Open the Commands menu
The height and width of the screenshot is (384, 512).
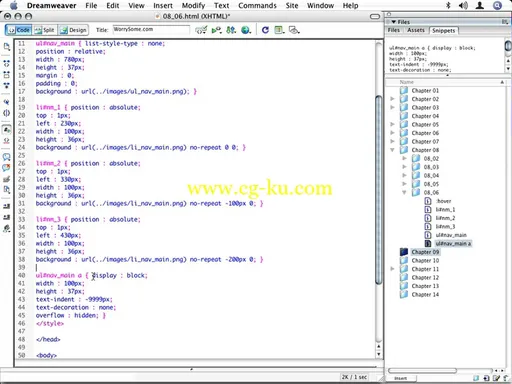pos(257,6)
